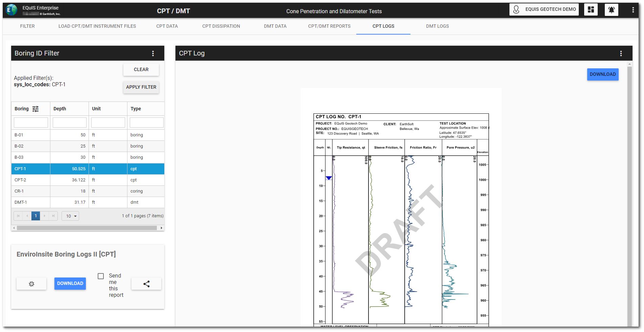Switch to the DMT LOGS tab
This screenshot has width=644, height=332.
[437, 26]
